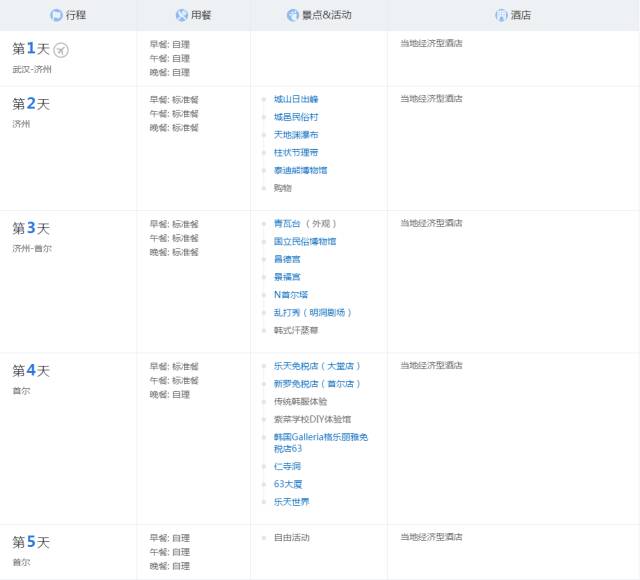Viewport: 640px width, 580px height.
Task: Click the N首尔塔 link
Action: [x=291, y=295]
